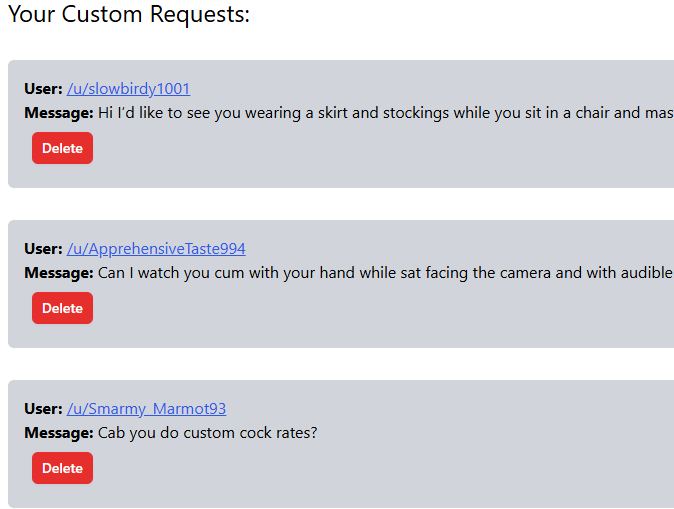
Task: Click the "Message:" label in ApprehensiveTaste994's request
Action: (x=59, y=273)
